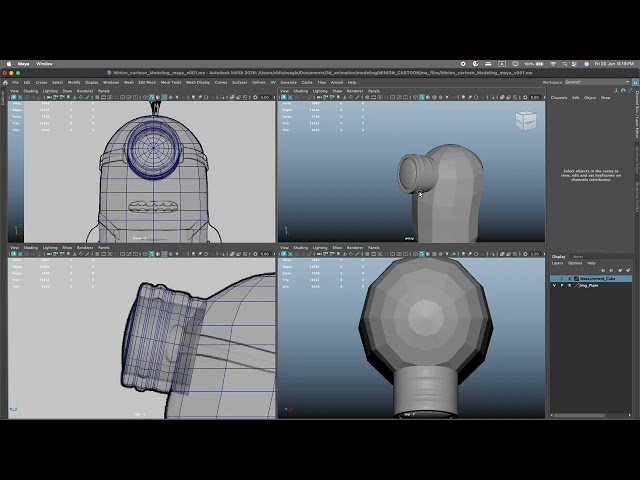Toggle playback P of Img_Plane layer
640x480 pixels.
click(562, 286)
